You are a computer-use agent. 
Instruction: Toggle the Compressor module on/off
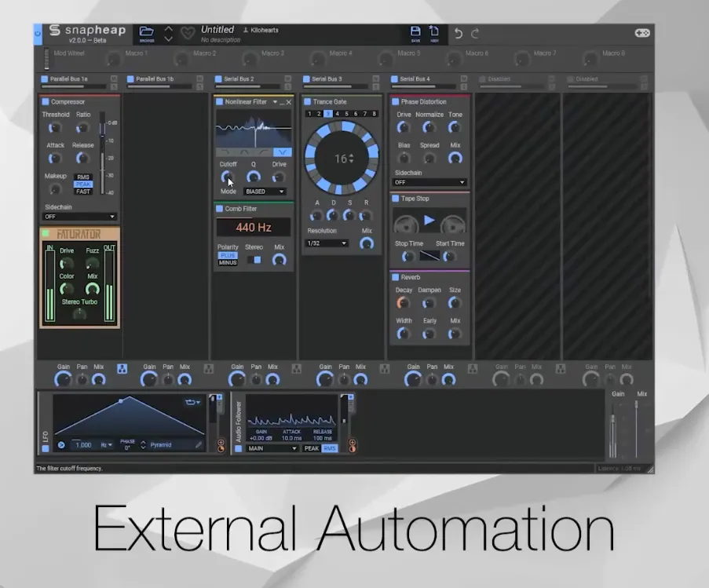(x=46, y=102)
